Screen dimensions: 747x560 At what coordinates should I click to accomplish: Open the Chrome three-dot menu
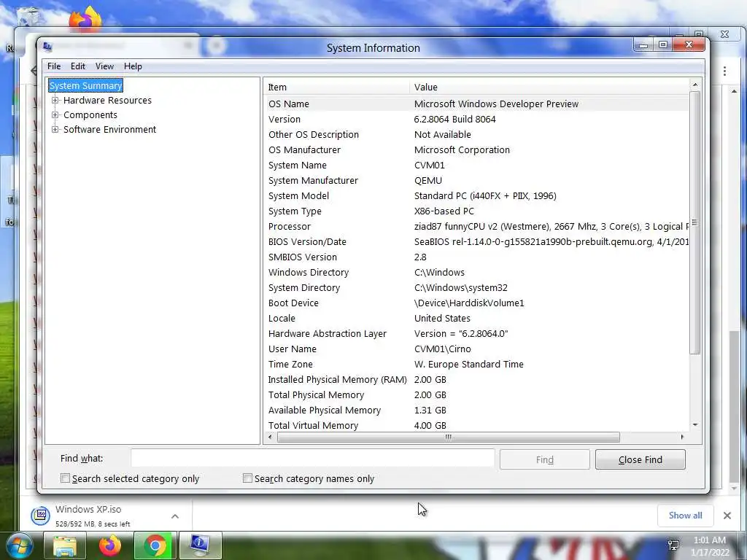tap(724, 71)
